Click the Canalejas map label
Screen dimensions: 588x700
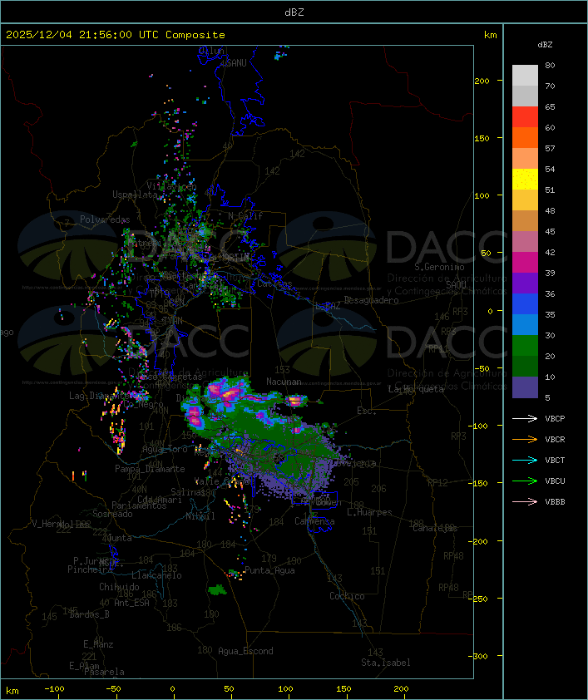pos(435,528)
